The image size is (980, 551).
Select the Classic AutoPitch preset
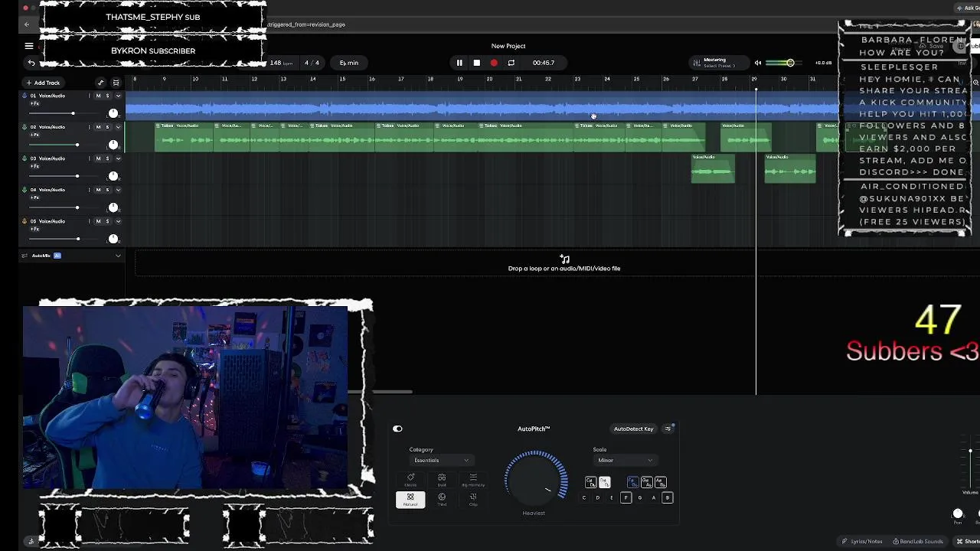click(x=410, y=480)
